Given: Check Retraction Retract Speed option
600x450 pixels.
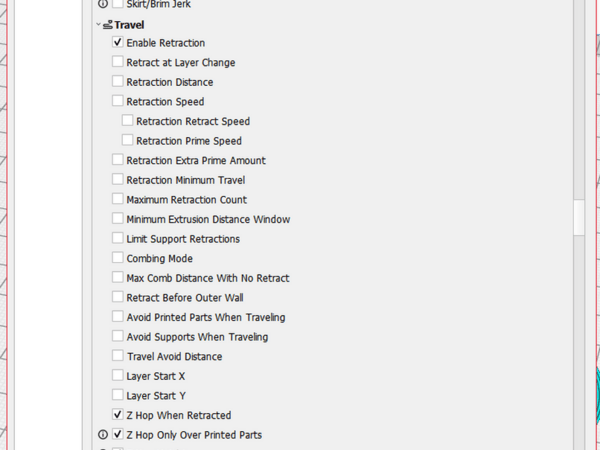Looking at the screenshot, I should (128, 121).
